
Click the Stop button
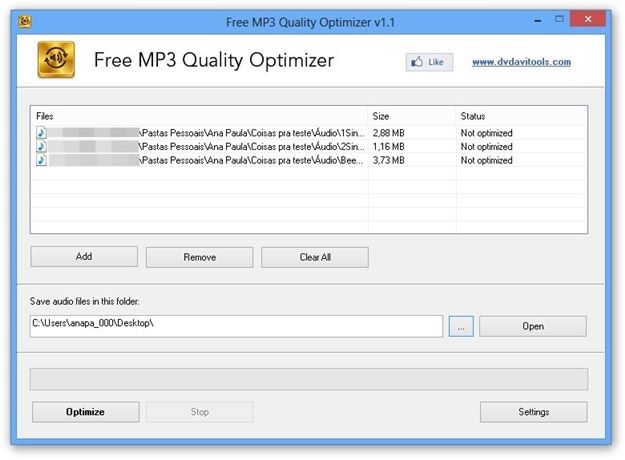[x=200, y=412]
